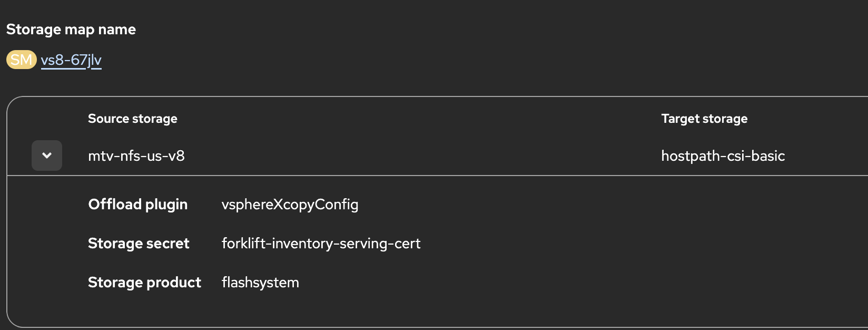868x330 pixels.
Task: Click the divider line under the mtv-nfs-us-v8 row
Action: [369, 175]
